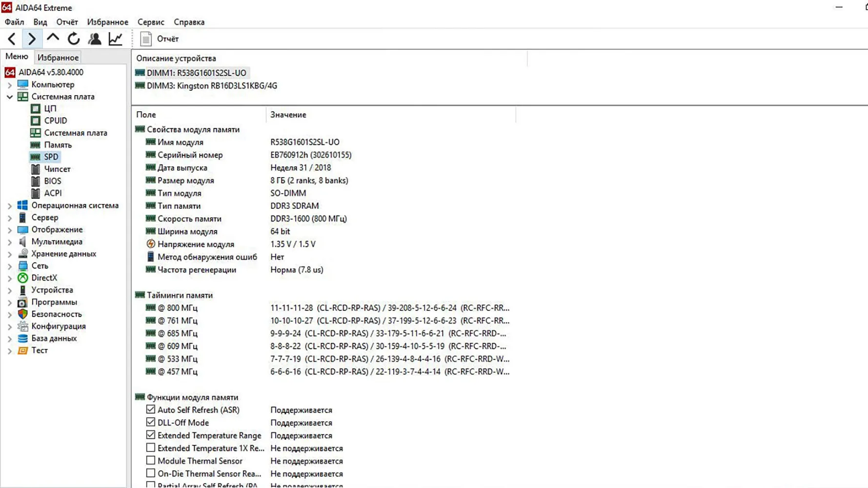Select the CPUID icon in tree
Viewport: 868px width, 488px height.
coord(36,121)
